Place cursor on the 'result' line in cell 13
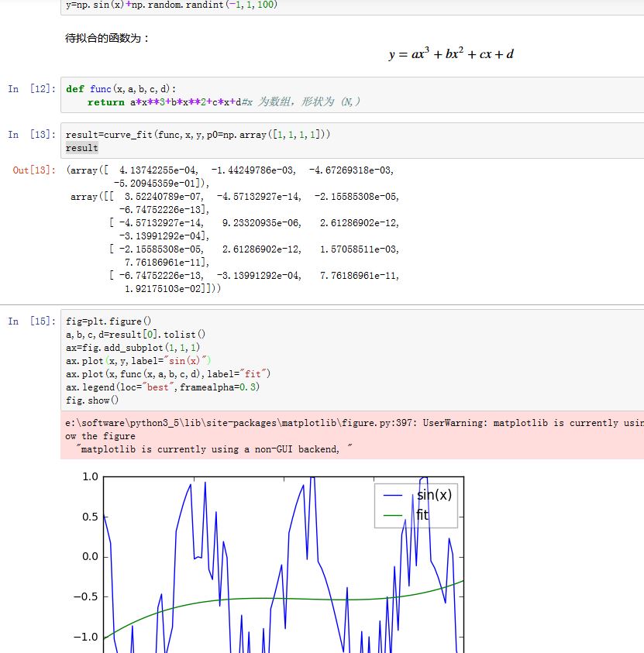 click(82, 148)
